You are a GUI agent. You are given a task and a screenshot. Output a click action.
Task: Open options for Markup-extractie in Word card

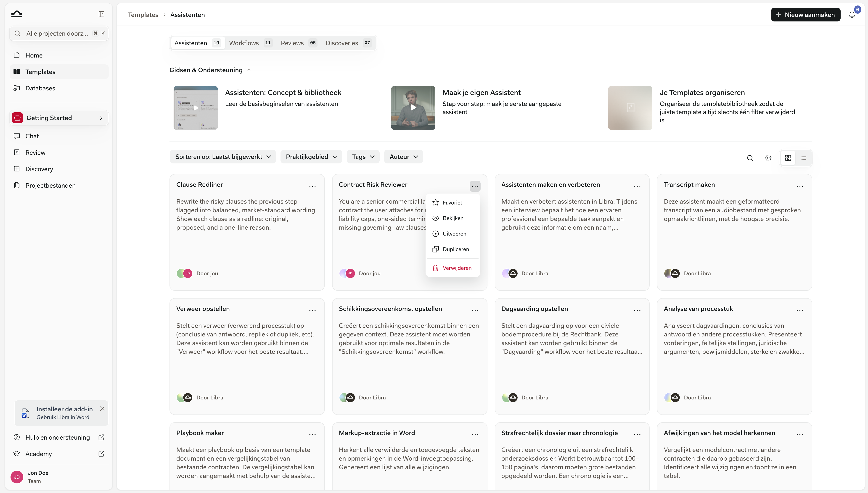click(475, 434)
